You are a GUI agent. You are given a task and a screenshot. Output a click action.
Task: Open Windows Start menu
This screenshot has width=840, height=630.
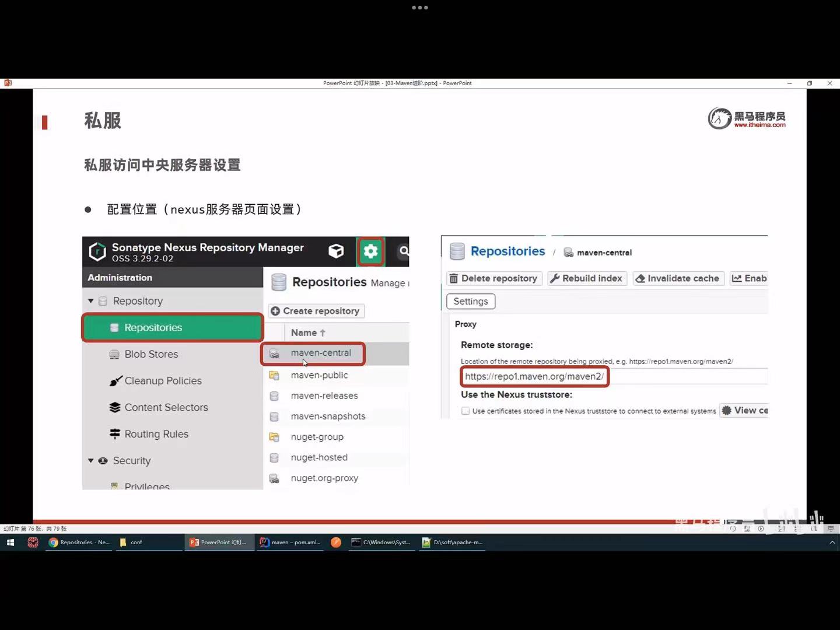[x=10, y=542]
